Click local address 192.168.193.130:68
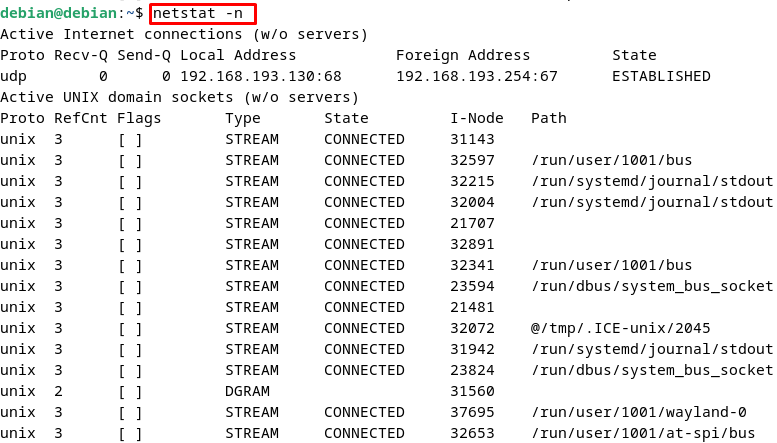Image resolution: width=777 pixels, height=443 pixels. (x=261, y=76)
